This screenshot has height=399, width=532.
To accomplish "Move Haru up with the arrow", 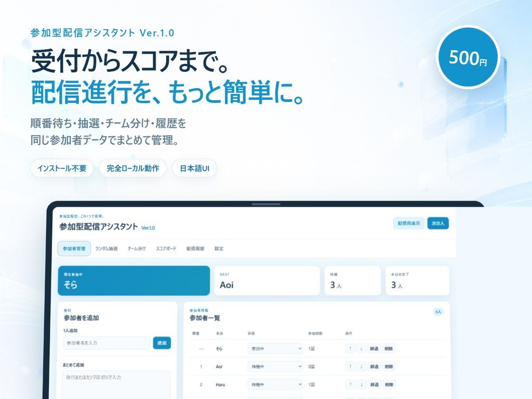I will coord(350,384).
